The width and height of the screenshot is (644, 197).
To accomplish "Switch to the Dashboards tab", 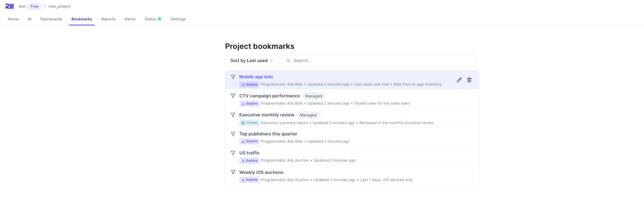I will (x=51, y=19).
